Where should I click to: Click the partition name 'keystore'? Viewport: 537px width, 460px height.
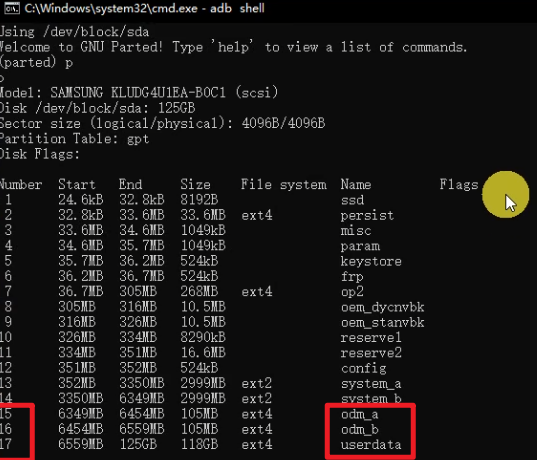pyautogui.click(x=371, y=262)
